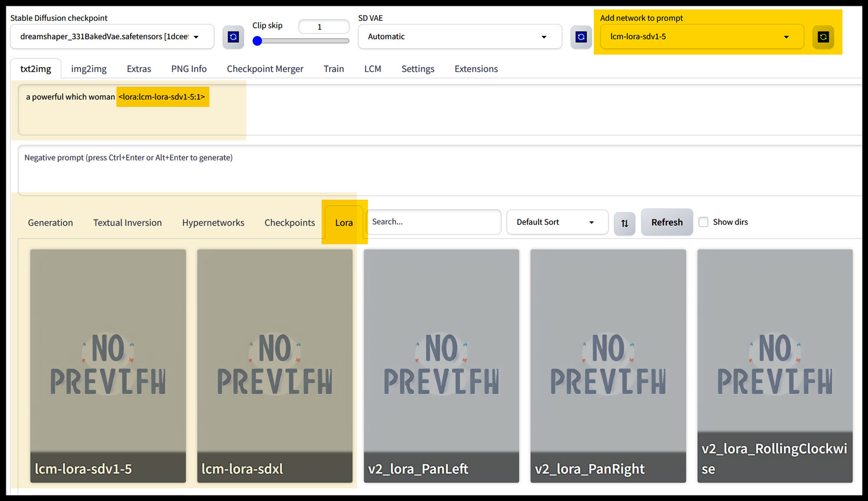Switch to the img2img tab
The height and width of the screenshot is (501, 868).
click(x=89, y=69)
